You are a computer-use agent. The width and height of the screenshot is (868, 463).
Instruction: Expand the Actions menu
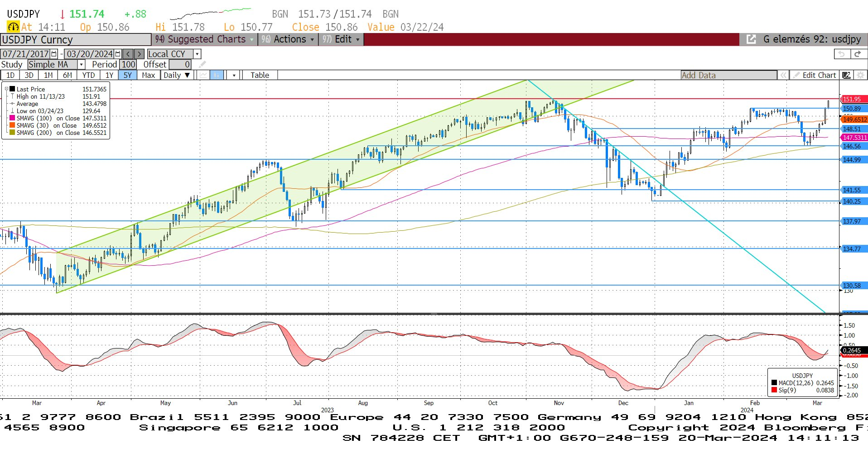point(287,39)
